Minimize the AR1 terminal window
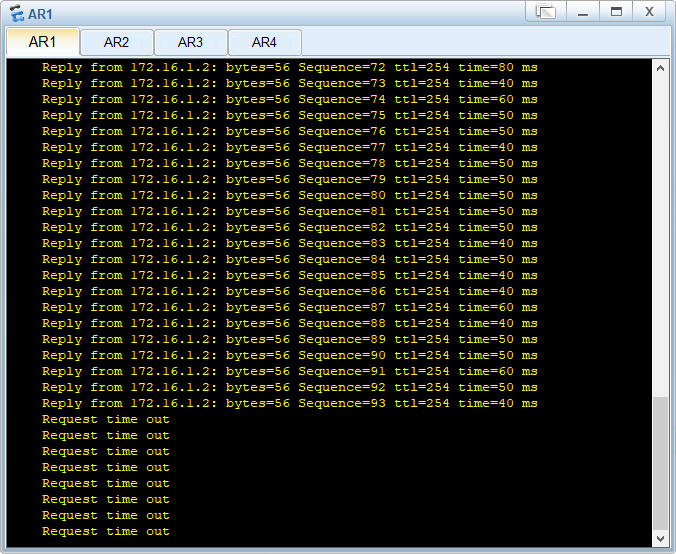 583,11
